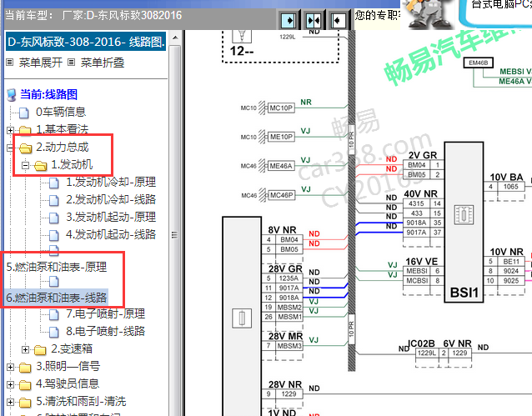Click the page icon above 5.燃油泵和油表-原理
Screen dimensions: 532x416
click(x=54, y=250)
